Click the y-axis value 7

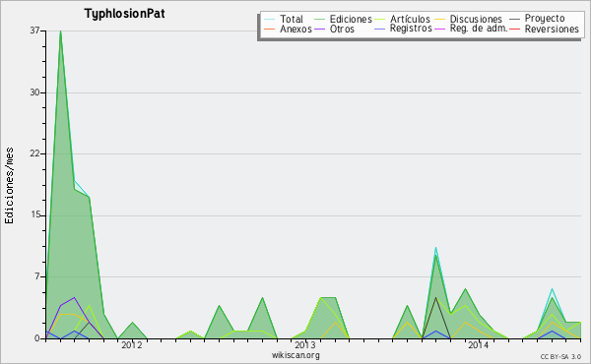[37, 276]
